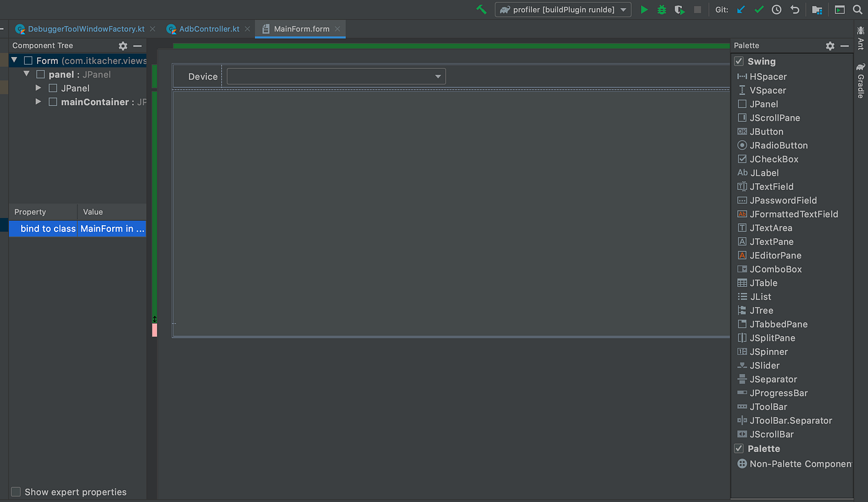Open Search Everywhere magnifier
Image resolution: width=868 pixels, height=502 pixels.
pos(857,9)
